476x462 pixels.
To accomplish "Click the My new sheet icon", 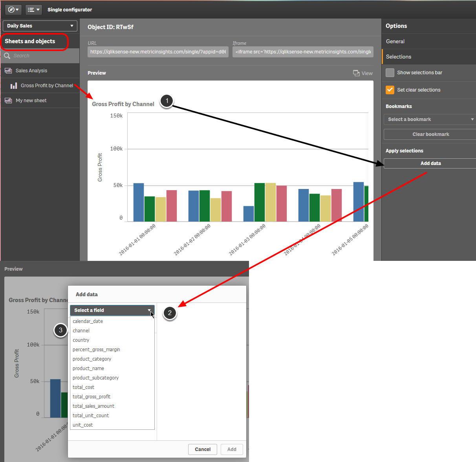I will click(x=8, y=101).
